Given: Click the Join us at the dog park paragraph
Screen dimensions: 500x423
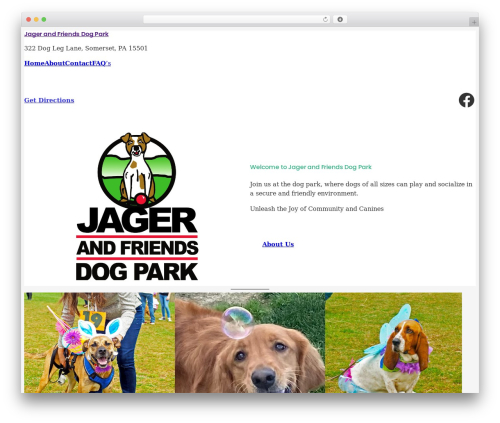Looking at the screenshot, I should coord(361,189).
